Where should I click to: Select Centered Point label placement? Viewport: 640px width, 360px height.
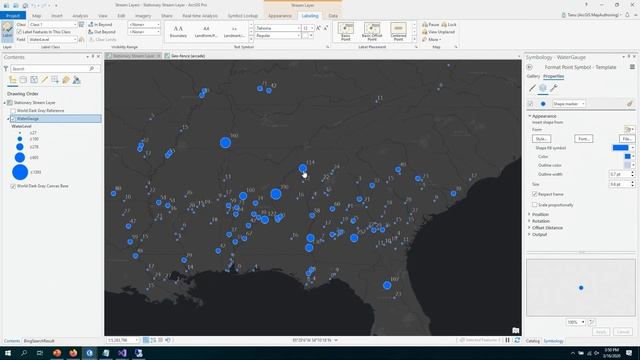(398, 32)
